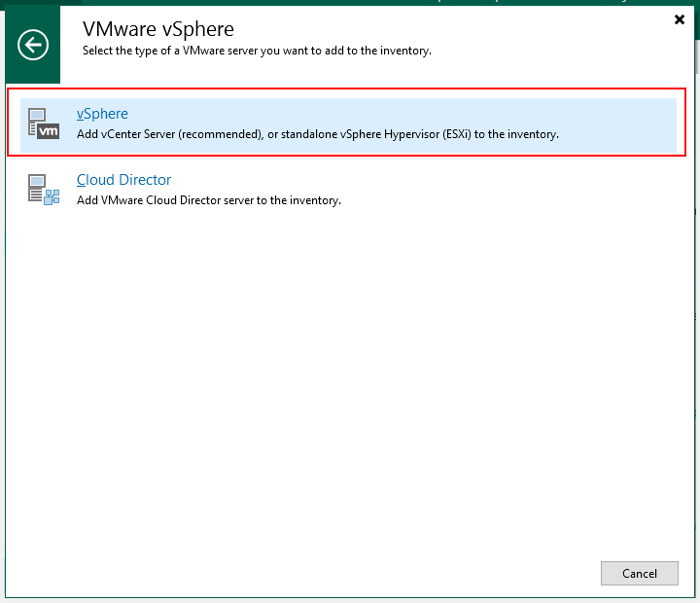Open the Cloud Director link
Viewport: 700px width, 603px height.
click(x=123, y=180)
